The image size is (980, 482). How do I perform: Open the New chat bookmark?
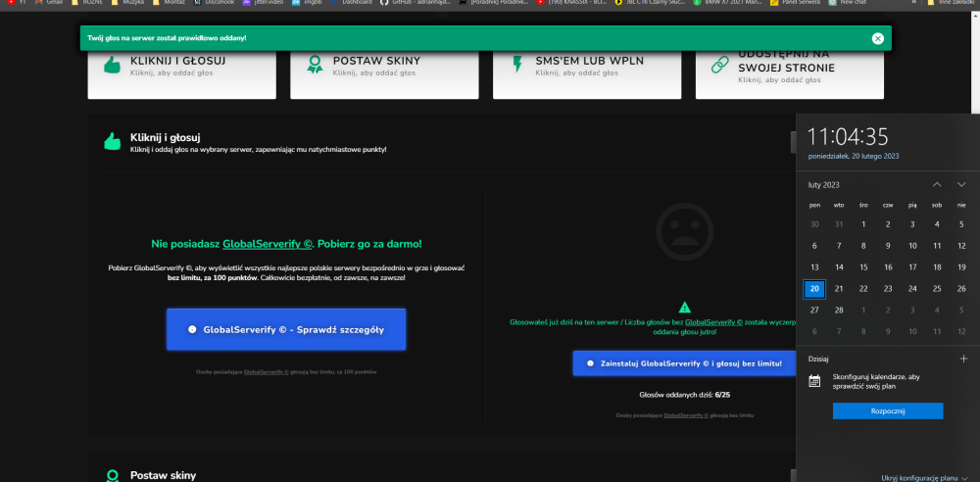coord(847,3)
